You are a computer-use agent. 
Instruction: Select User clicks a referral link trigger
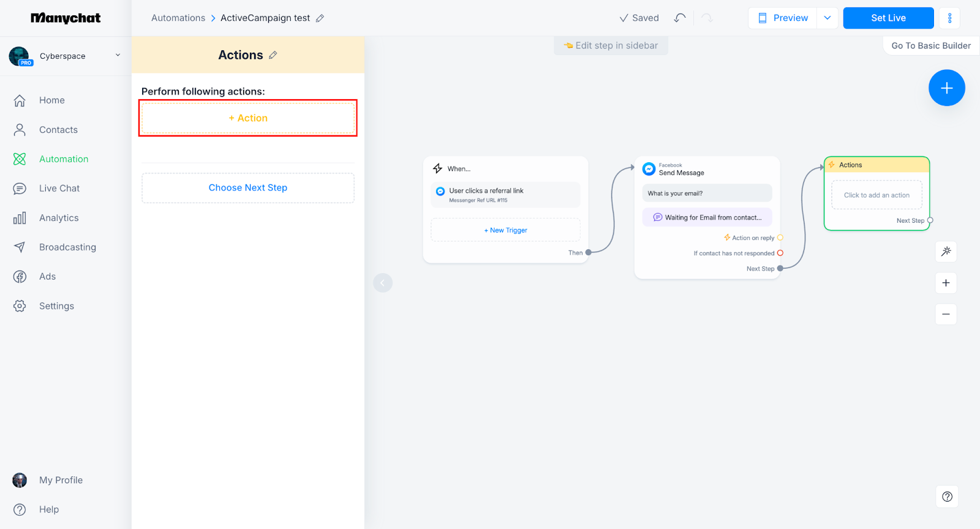505,195
